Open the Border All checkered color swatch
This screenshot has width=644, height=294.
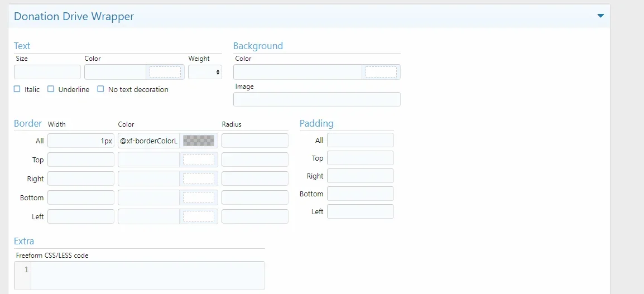199,141
